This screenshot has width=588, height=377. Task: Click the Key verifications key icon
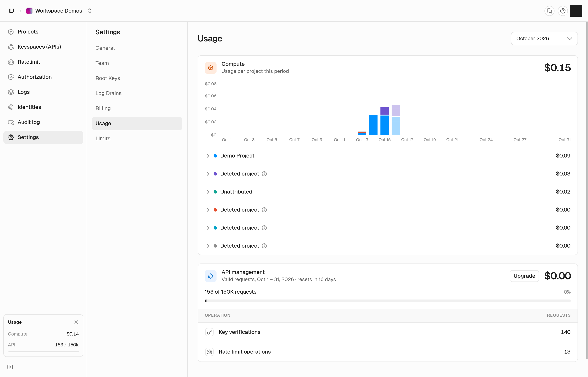[209, 332]
